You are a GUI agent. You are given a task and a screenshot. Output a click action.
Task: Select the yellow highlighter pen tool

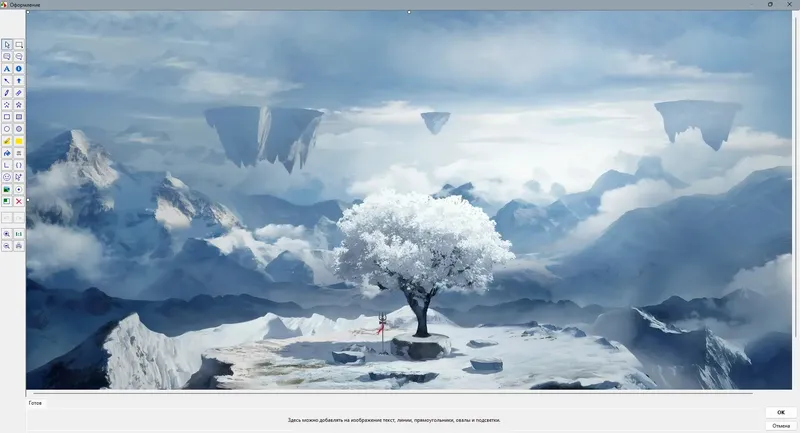coord(7,141)
